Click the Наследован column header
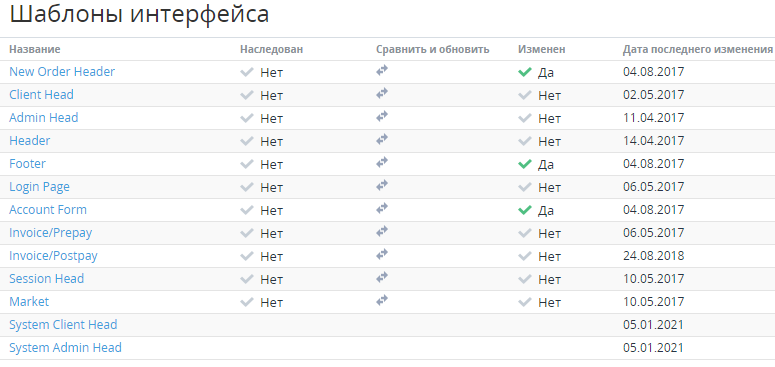The width and height of the screenshot is (775, 367). [x=271, y=49]
